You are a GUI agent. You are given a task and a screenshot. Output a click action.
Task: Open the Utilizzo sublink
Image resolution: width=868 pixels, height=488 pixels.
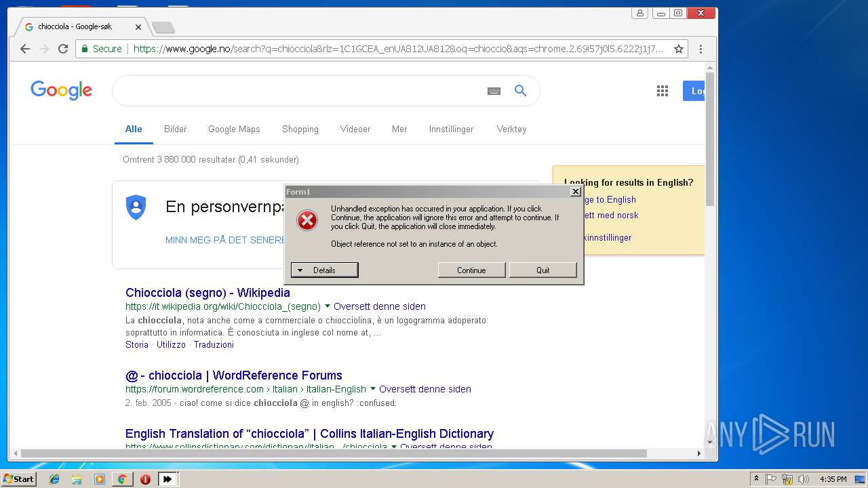click(x=171, y=345)
